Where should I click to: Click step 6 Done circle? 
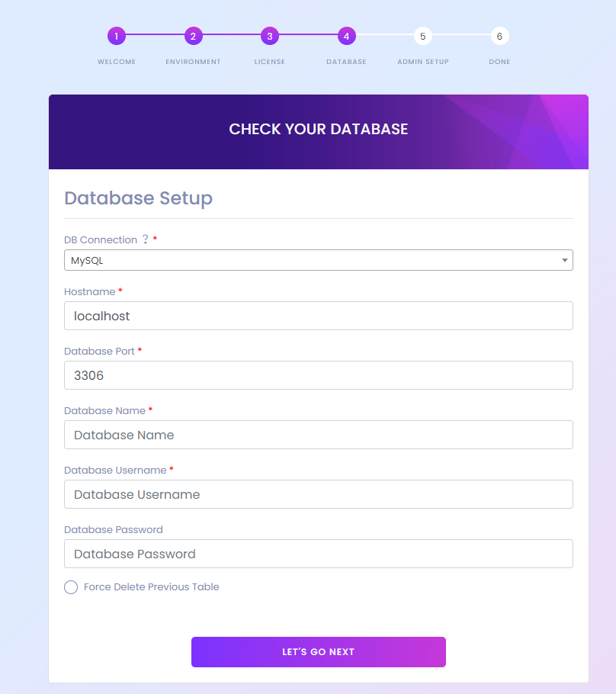tap(499, 36)
